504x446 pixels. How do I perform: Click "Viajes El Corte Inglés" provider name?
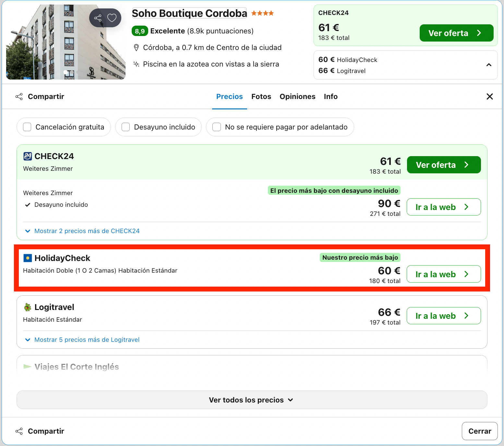(x=77, y=367)
